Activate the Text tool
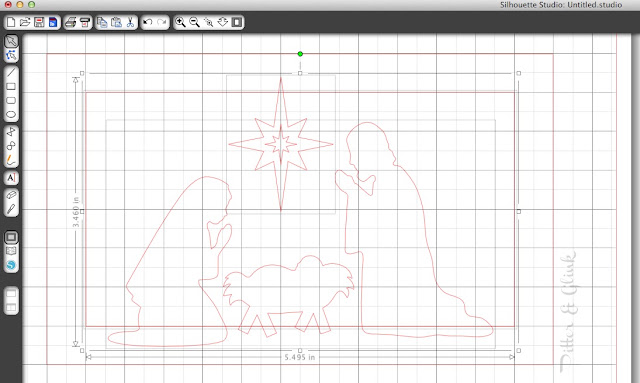 [x=11, y=178]
